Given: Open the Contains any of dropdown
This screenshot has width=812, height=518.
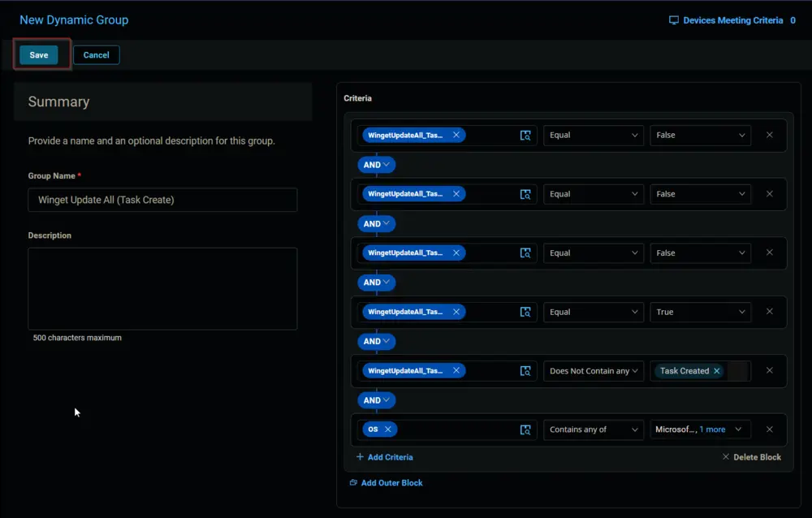Looking at the screenshot, I should pos(594,430).
